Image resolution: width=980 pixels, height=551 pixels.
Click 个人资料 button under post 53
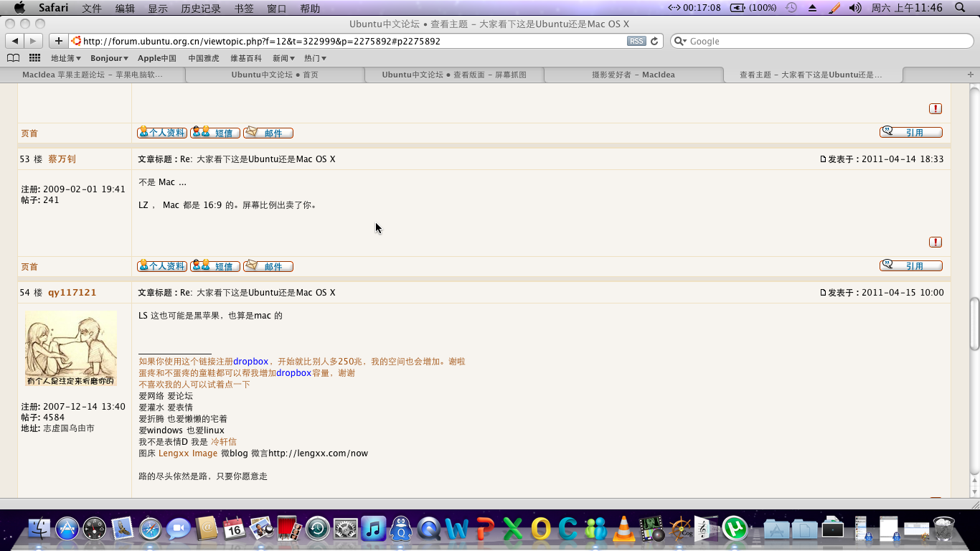coord(162,266)
